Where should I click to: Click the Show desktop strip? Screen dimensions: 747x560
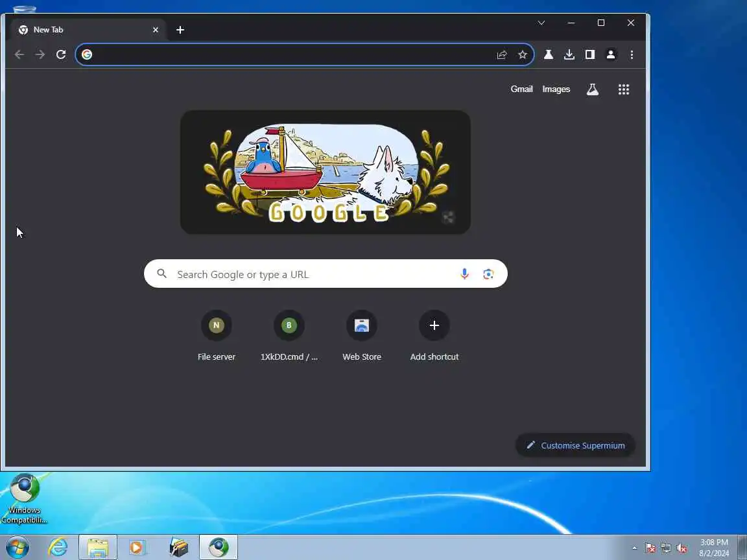point(742,548)
